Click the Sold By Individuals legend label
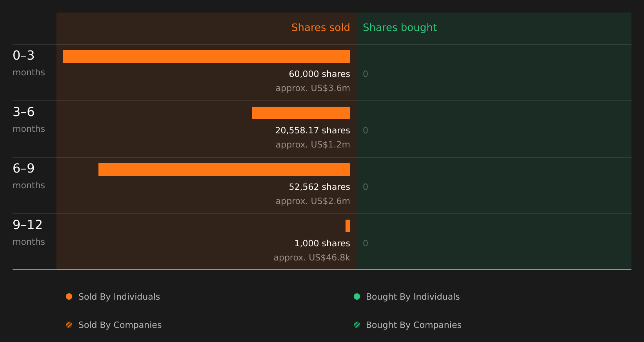Image resolution: width=644 pixels, height=342 pixels. [x=119, y=297]
